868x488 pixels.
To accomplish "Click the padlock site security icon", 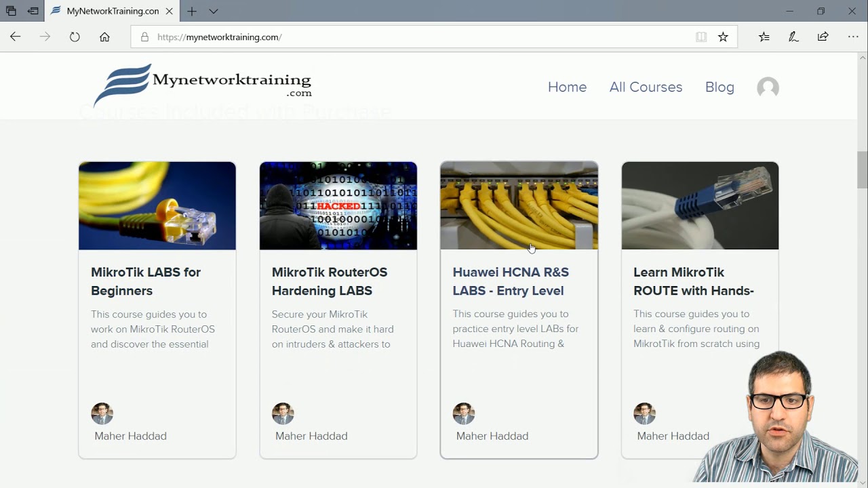I will 144,37.
